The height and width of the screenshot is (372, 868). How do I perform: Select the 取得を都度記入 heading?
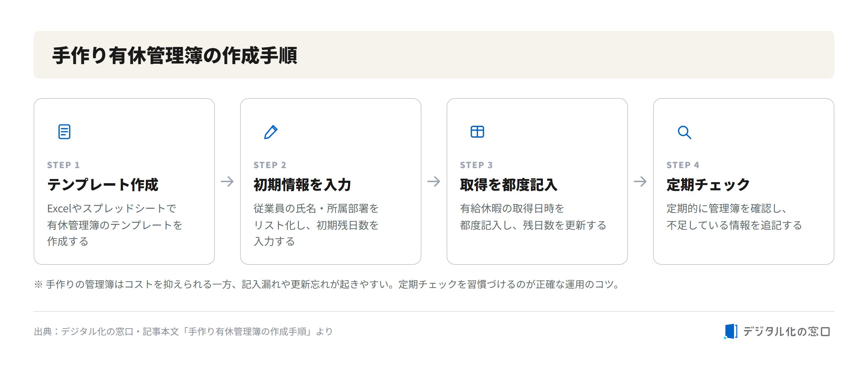point(509,185)
